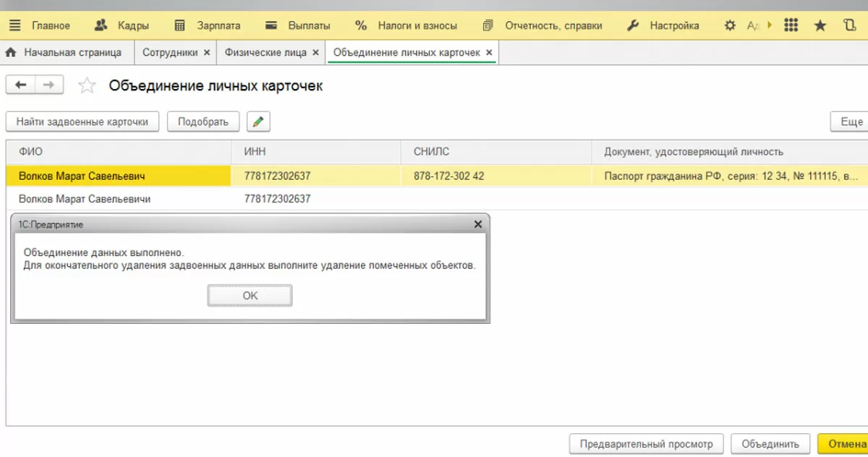This screenshot has height=457, width=868.
Task: Click the pencil edit icon
Action: click(x=258, y=121)
